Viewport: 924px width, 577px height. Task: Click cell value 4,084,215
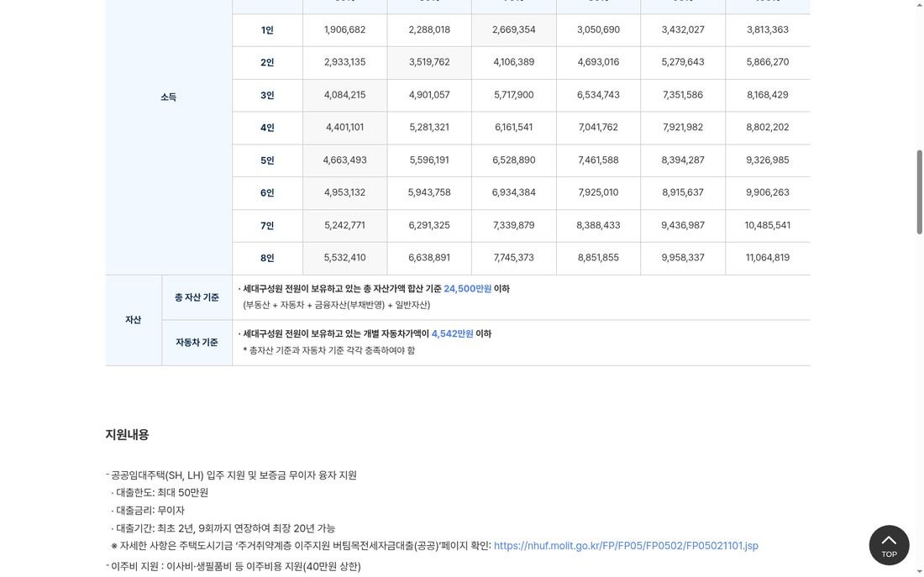(x=344, y=95)
